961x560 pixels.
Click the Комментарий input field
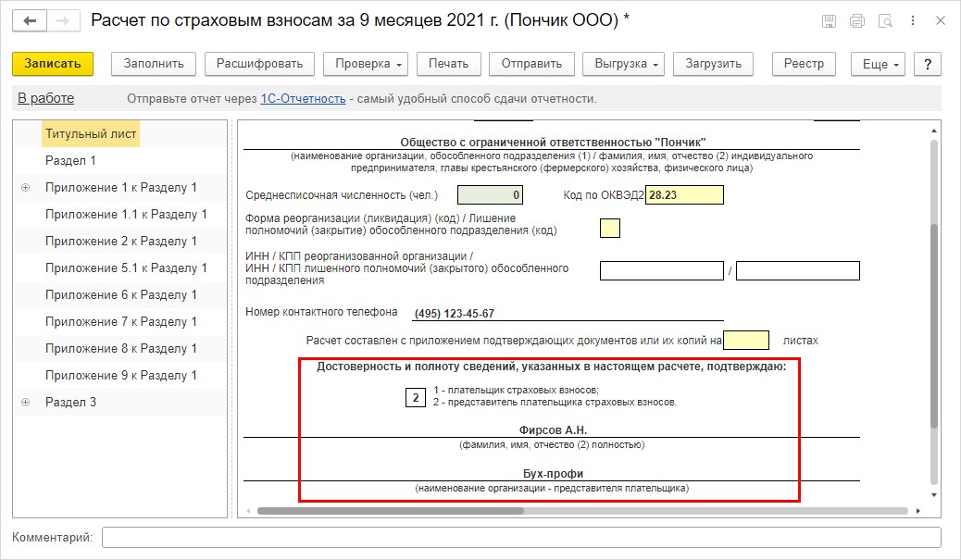[x=521, y=538]
